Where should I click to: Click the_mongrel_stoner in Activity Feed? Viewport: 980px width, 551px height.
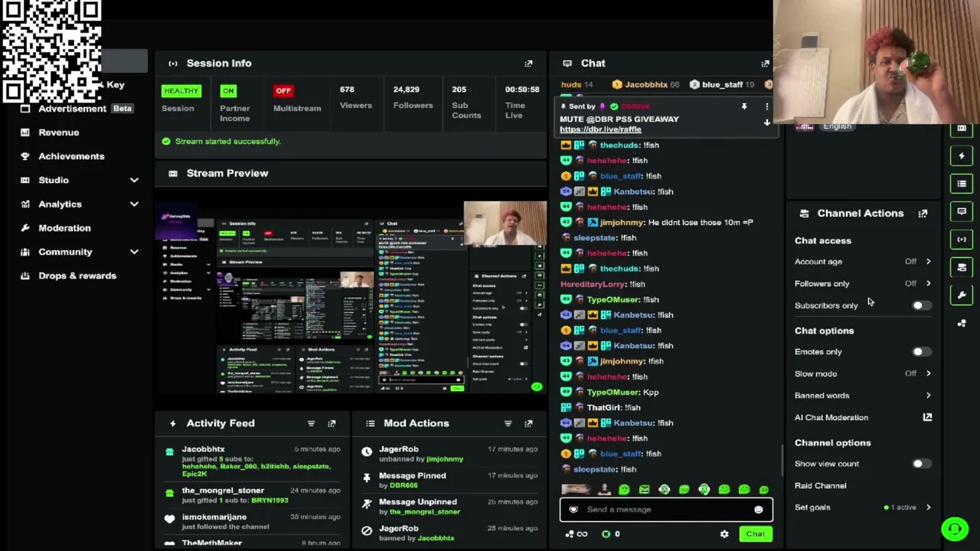(223, 491)
